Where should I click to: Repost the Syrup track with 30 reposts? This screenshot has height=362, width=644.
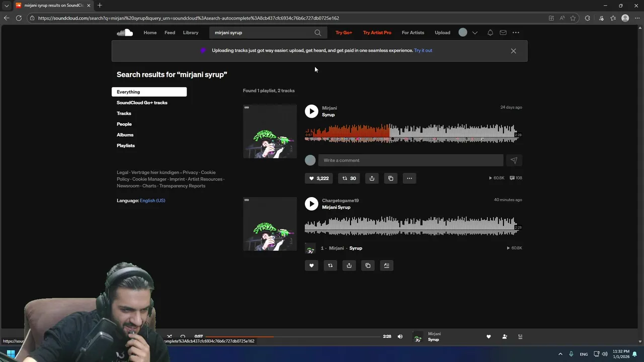coord(349,178)
